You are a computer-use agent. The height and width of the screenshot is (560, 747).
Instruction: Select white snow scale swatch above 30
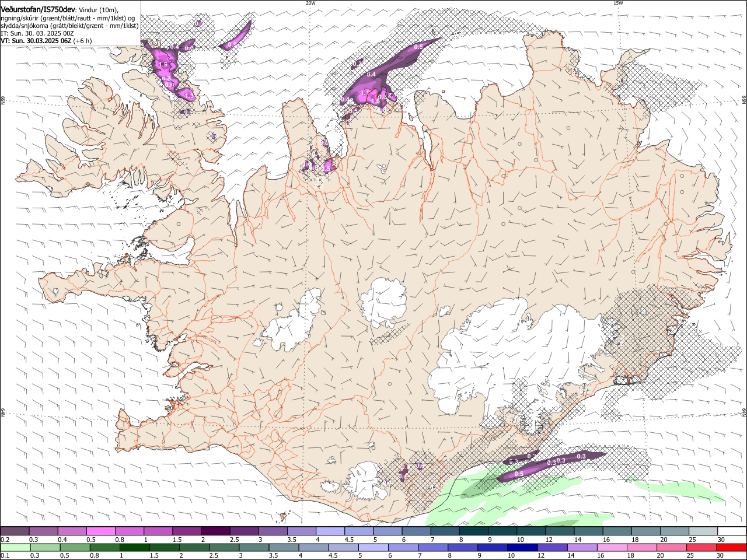pyautogui.click(x=732, y=531)
